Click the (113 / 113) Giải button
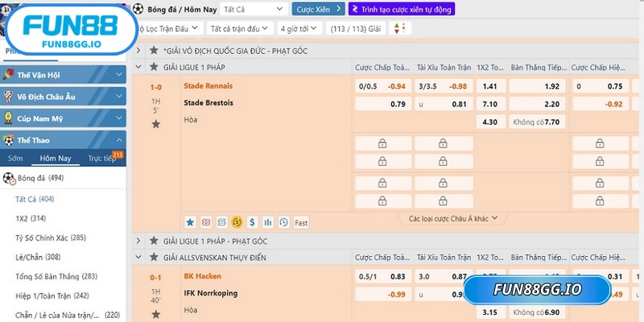The height and width of the screenshot is (322, 644). 356,28
